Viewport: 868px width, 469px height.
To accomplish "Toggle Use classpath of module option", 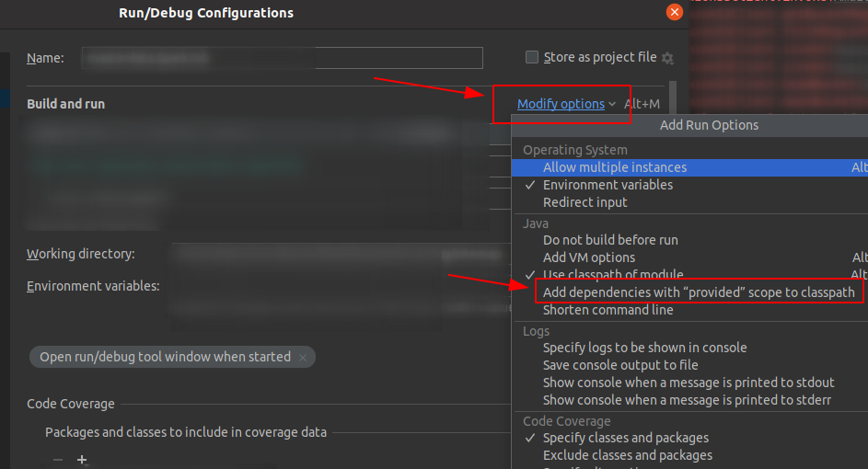I will tap(613, 274).
